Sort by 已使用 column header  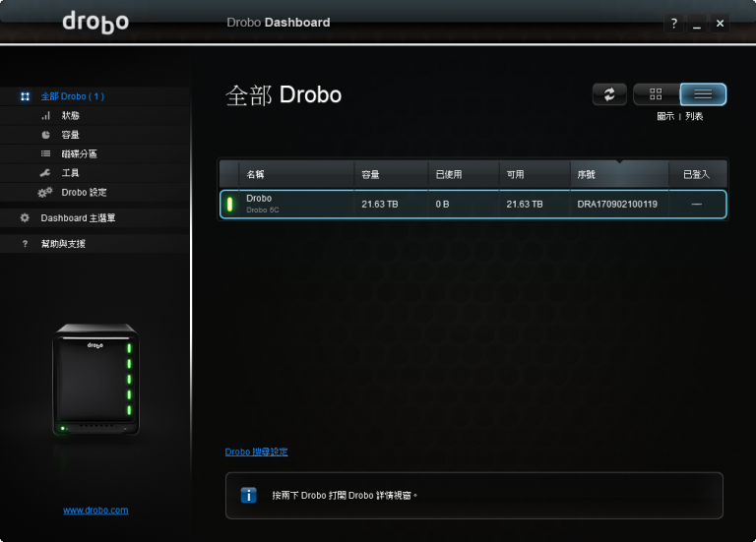(464, 174)
